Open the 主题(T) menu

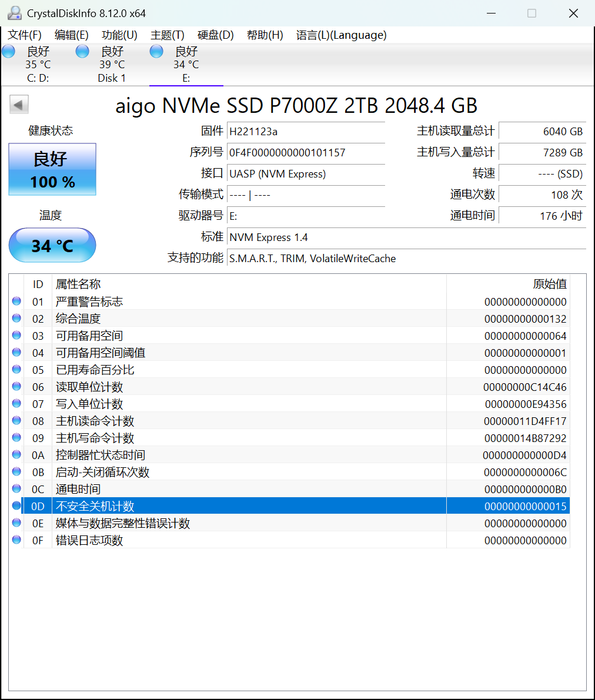[x=168, y=35]
